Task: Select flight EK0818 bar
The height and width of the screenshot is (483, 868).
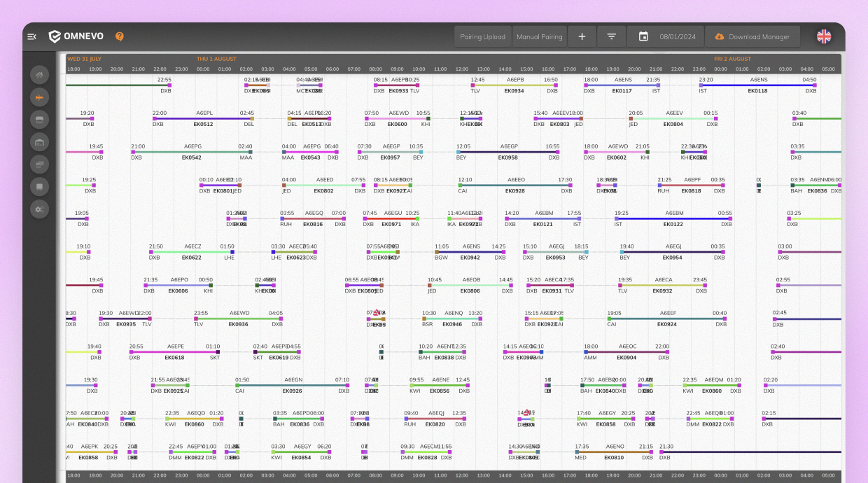Action: (691, 185)
